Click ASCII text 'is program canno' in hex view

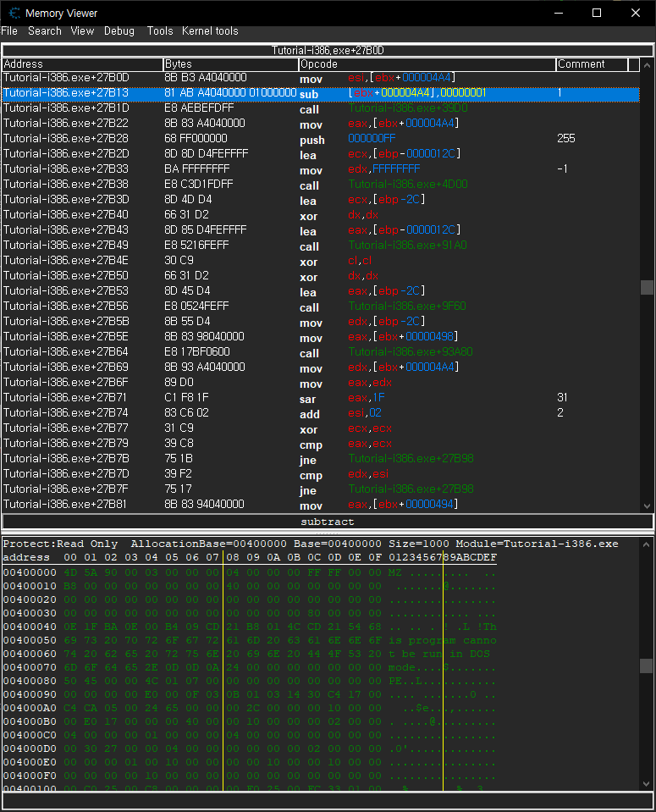[443, 641]
